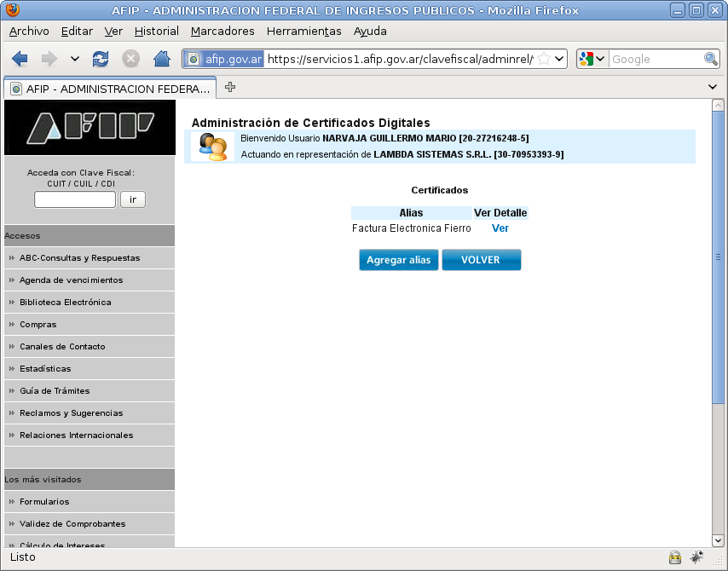Click the 'Listo' status text
Screen dimensions: 728x571
(x=23, y=557)
